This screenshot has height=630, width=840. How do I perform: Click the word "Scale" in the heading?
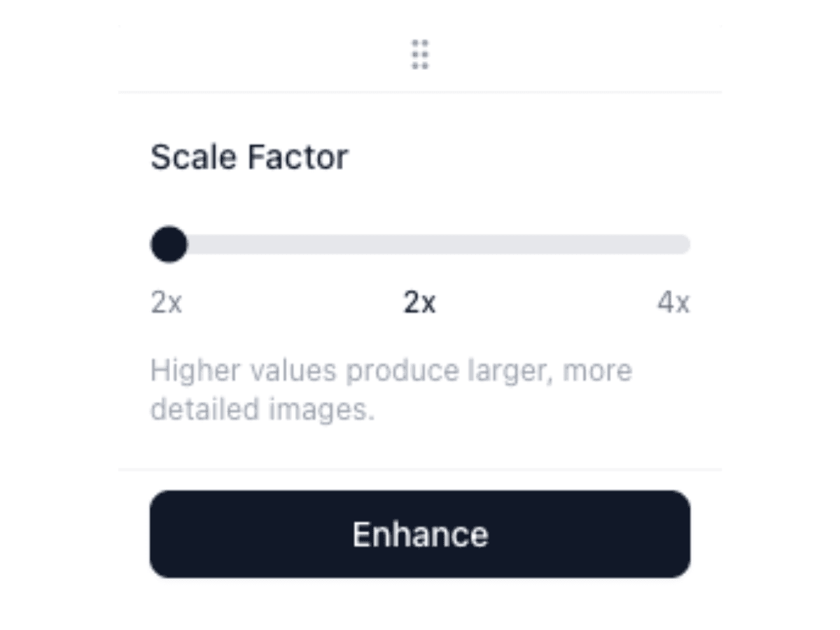(x=195, y=157)
